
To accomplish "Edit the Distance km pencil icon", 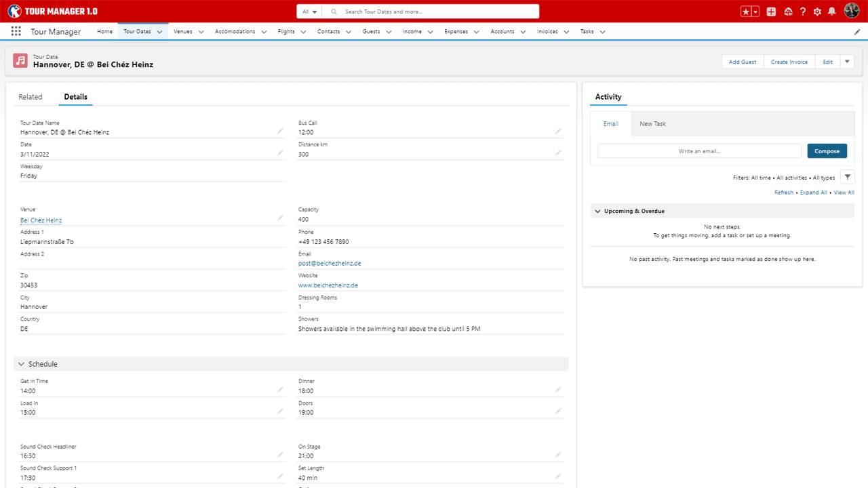I will (558, 153).
